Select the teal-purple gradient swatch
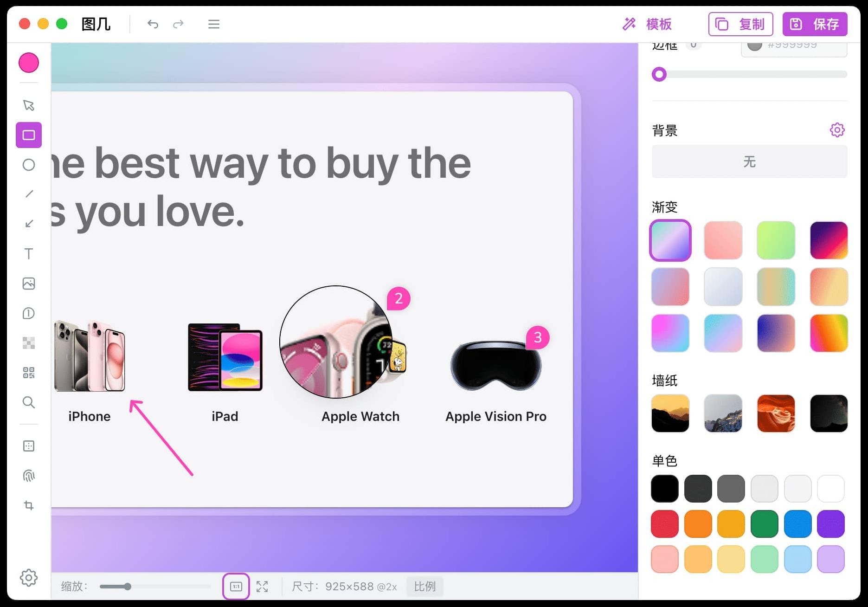The image size is (868, 607). (670, 240)
